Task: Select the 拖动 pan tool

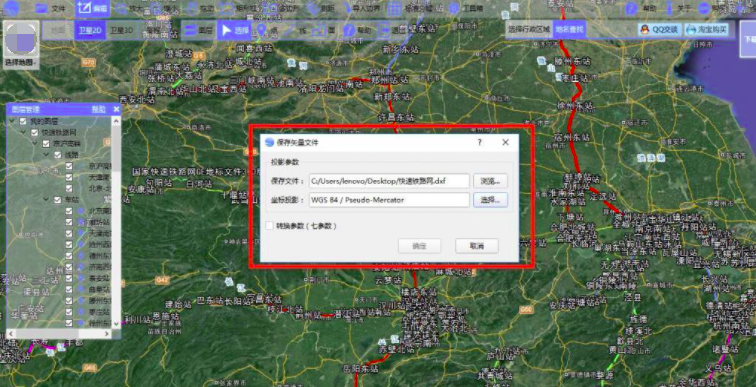Action: click(200, 8)
